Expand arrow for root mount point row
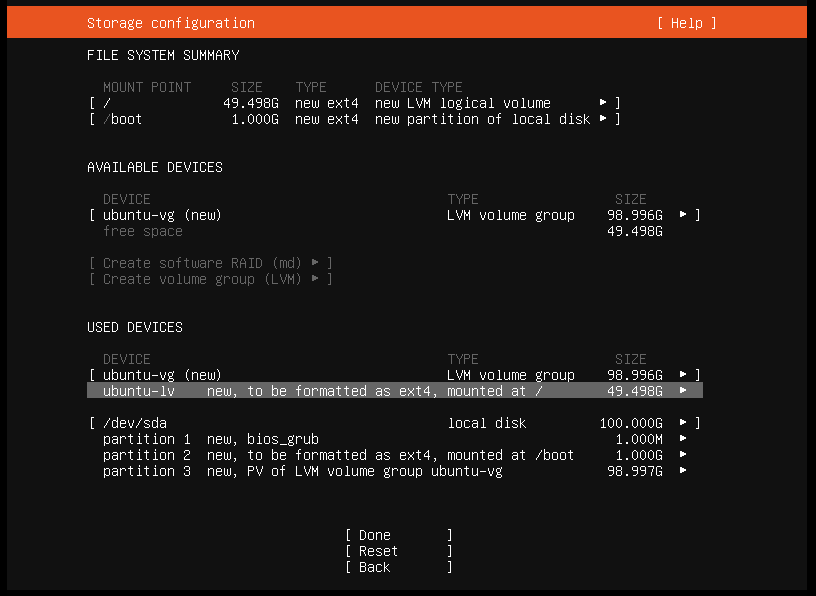The width and height of the screenshot is (816, 596). pyautogui.click(x=603, y=103)
